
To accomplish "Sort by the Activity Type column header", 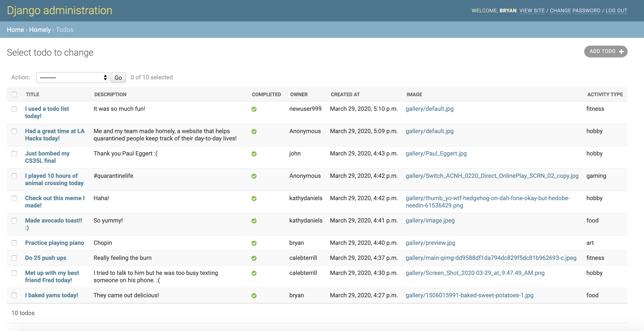I will coord(605,94).
